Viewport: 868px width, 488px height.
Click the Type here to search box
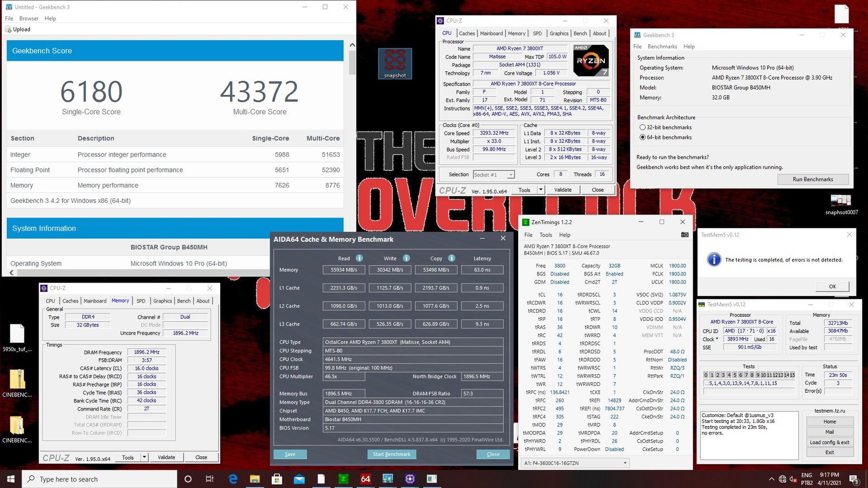tap(100, 479)
